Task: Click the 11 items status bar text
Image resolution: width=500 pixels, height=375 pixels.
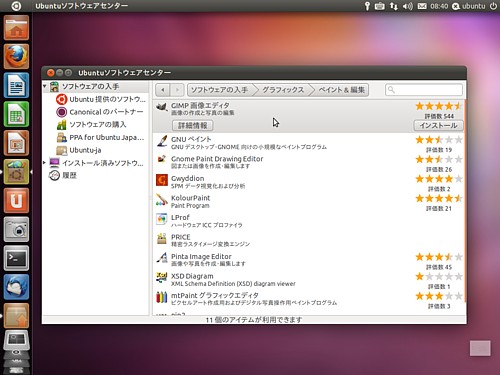Action: [254, 320]
